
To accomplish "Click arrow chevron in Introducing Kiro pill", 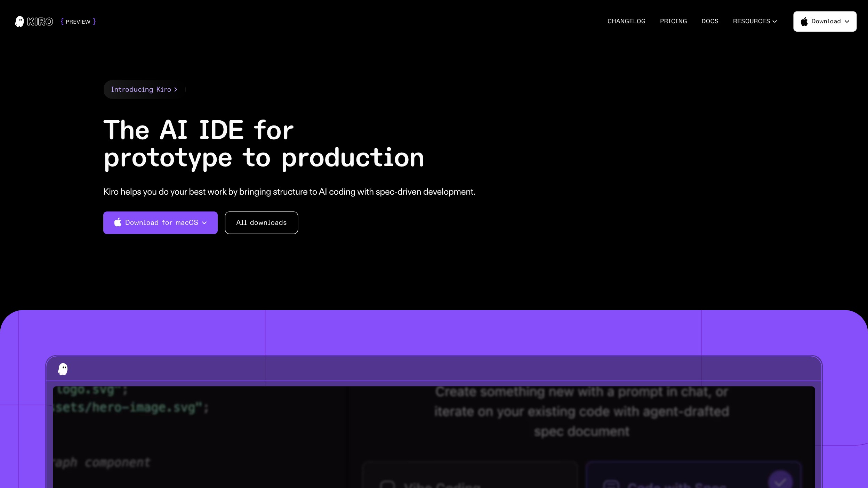I will (x=176, y=90).
